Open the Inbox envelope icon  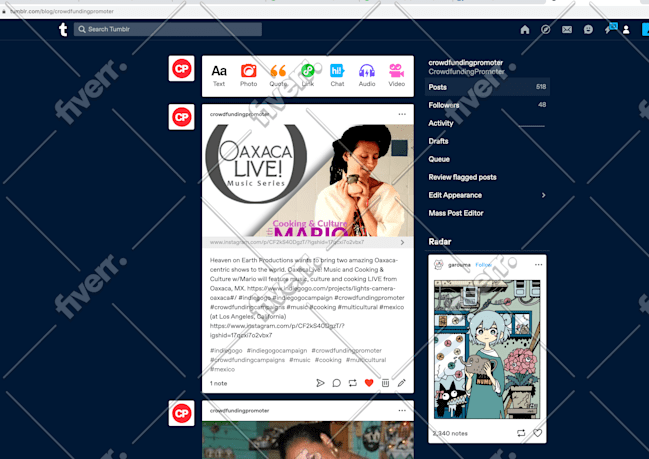(x=567, y=29)
